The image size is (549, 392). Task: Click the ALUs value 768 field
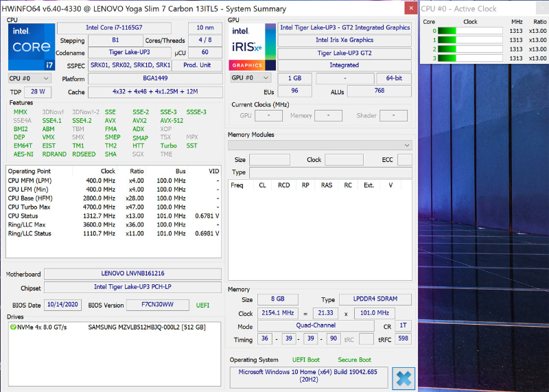coord(379,91)
